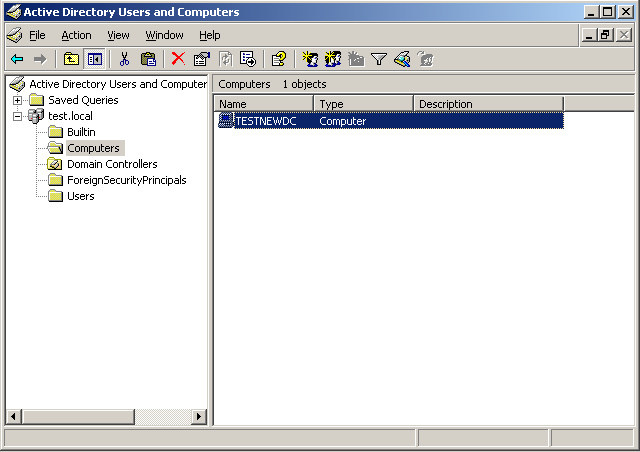Image resolution: width=640 pixels, height=452 pixels.
Task: Sort list by Name column header
Action: click(264, 104)
